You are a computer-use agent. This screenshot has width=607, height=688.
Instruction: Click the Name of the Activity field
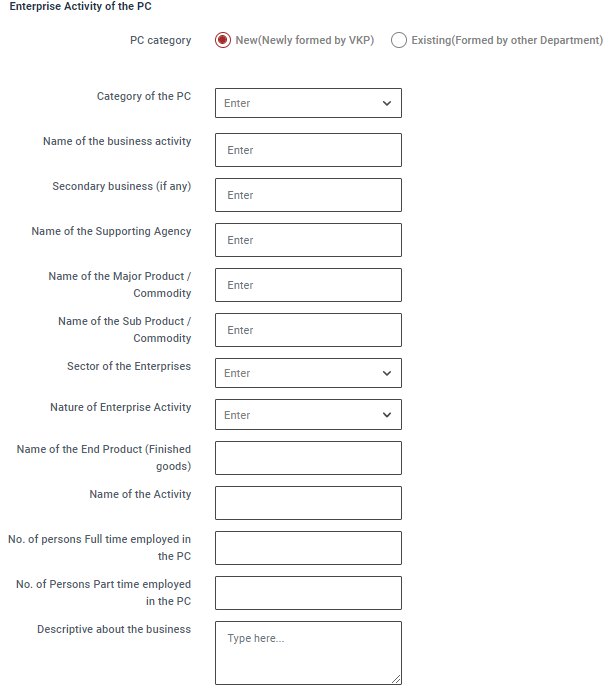pyautogui.click(x=308, y=503)
